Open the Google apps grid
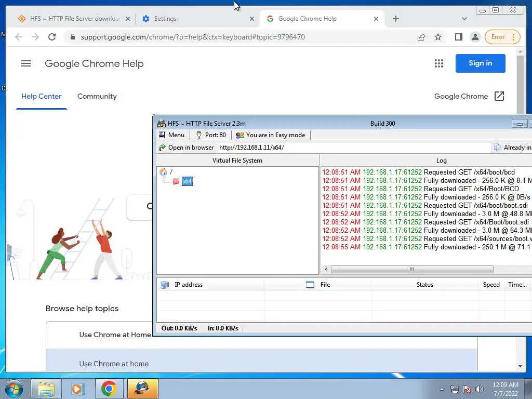Image resolution: width=532 pixels, height=399 pixels. click(x=439, y=63)
